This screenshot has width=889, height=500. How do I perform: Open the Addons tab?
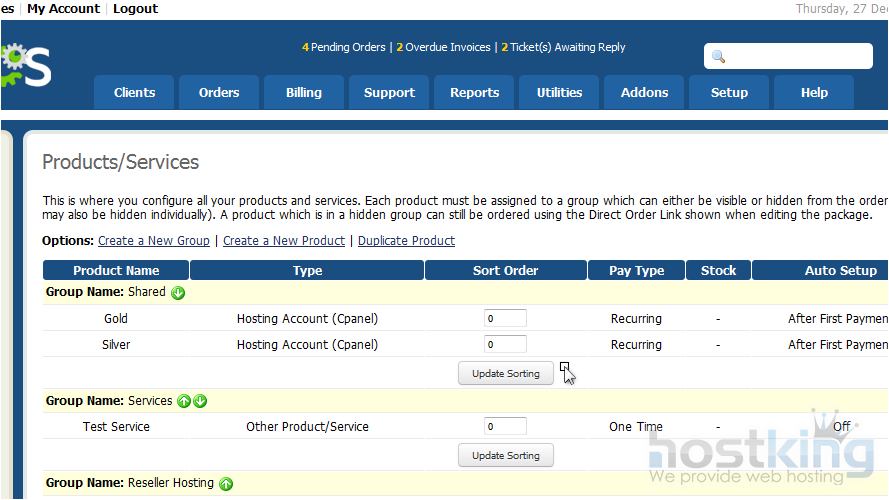(x=644, y=93)
